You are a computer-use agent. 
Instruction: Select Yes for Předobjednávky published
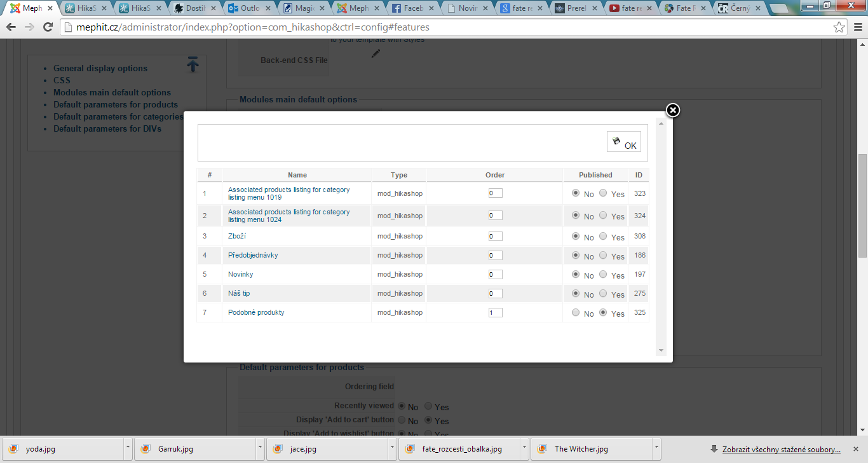click(x=603, y=255)
